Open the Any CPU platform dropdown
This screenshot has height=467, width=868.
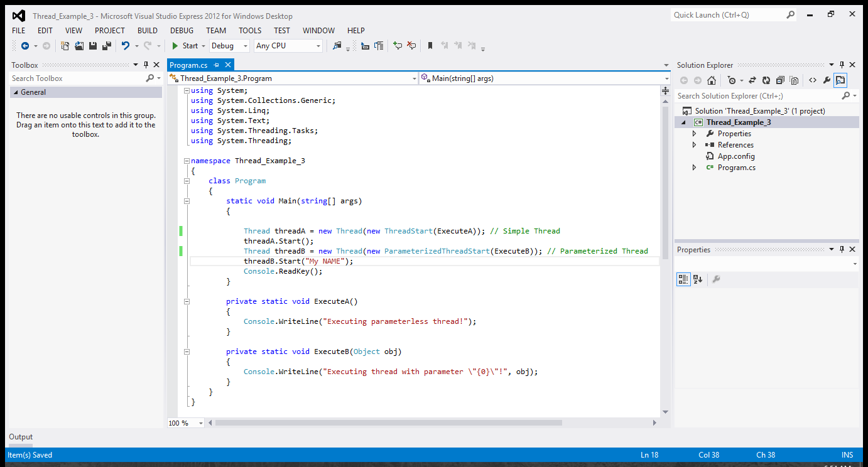(318, 46)
